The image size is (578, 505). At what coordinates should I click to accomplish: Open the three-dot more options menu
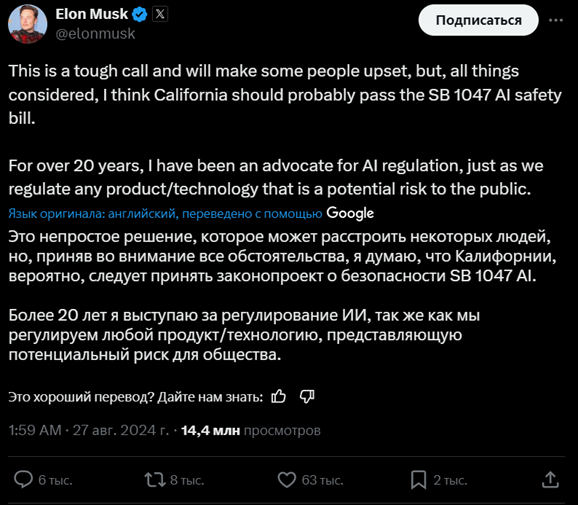556,20
